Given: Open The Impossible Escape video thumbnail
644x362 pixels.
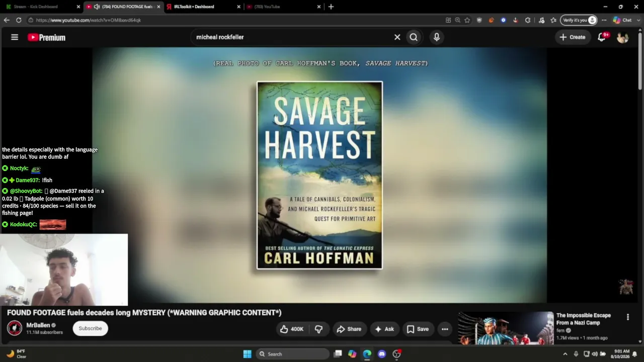Looking at the screenshot, I should (x=506, y=328).
